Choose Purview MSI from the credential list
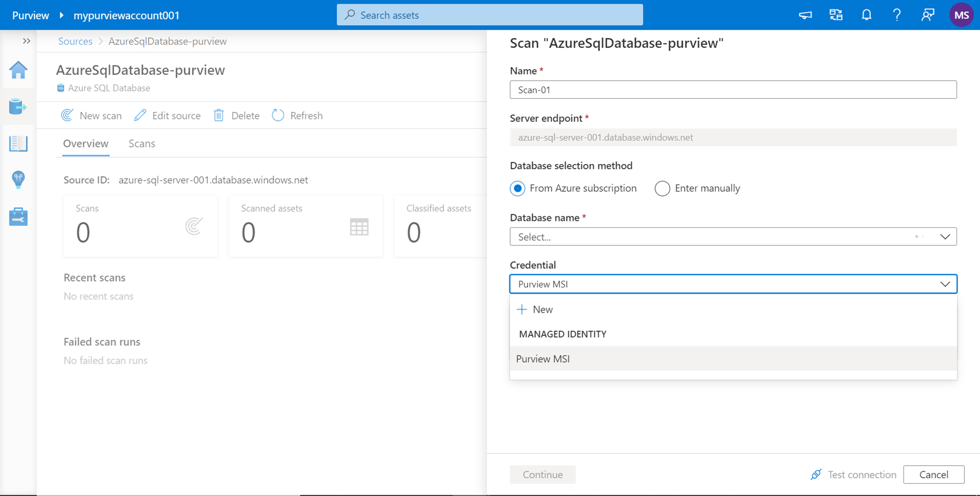This screenshot has height=496, width=980. [x=543, y=359]
